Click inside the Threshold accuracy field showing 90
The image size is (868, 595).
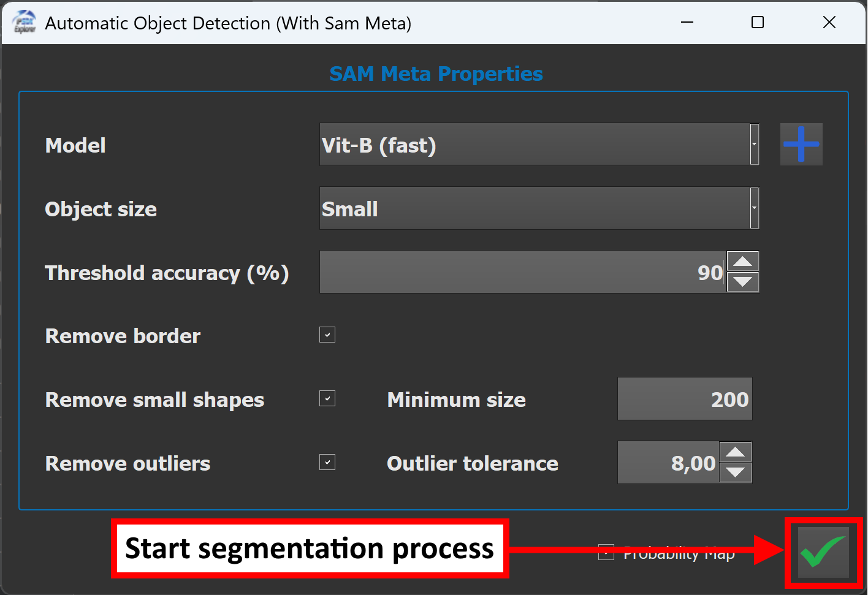pos(521,272)
